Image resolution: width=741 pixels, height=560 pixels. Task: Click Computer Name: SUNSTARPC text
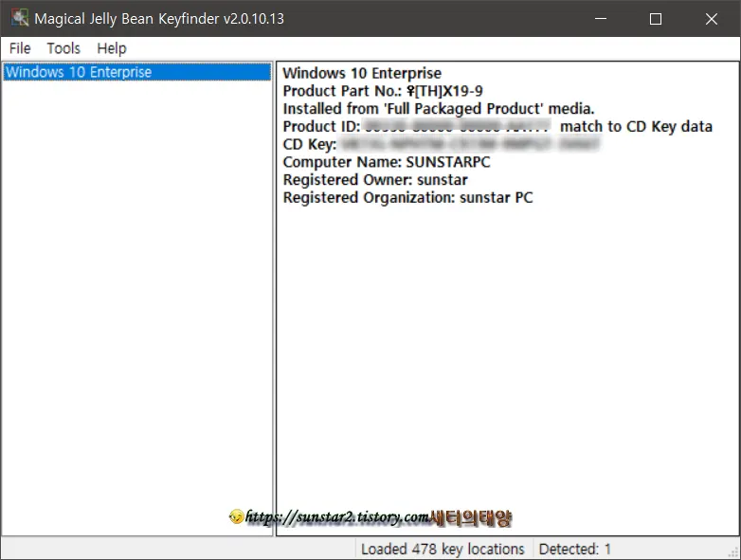point(387,162)
